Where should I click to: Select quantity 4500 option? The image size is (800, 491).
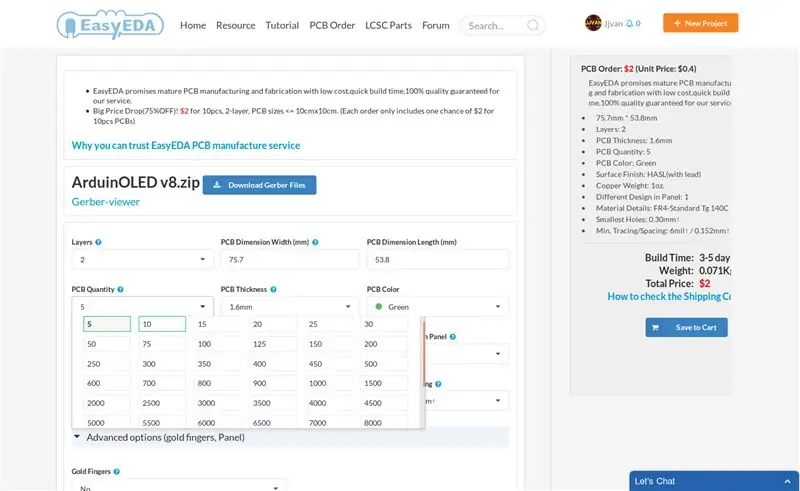pos(384,403)
